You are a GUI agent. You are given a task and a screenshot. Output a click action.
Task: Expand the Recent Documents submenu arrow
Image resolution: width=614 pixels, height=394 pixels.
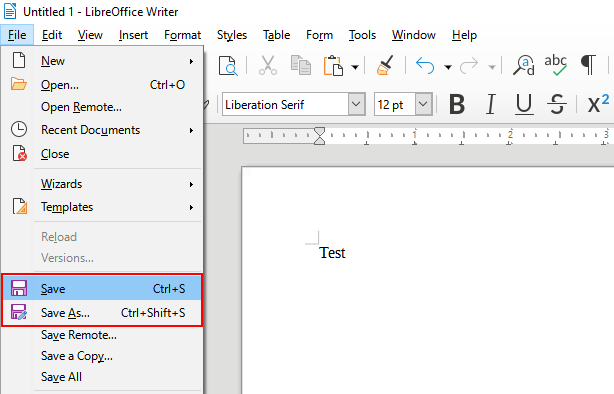point(191,130)
